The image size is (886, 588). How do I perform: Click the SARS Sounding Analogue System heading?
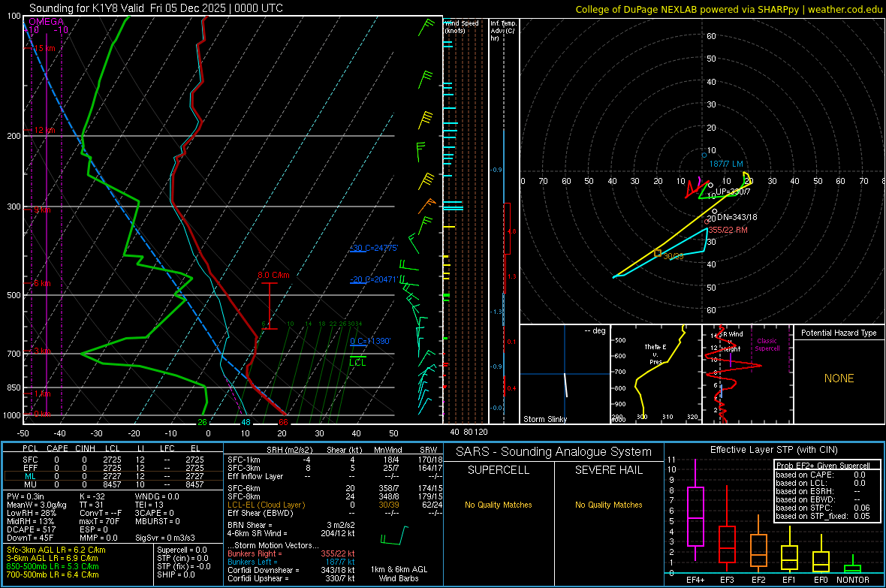[554, 452]
